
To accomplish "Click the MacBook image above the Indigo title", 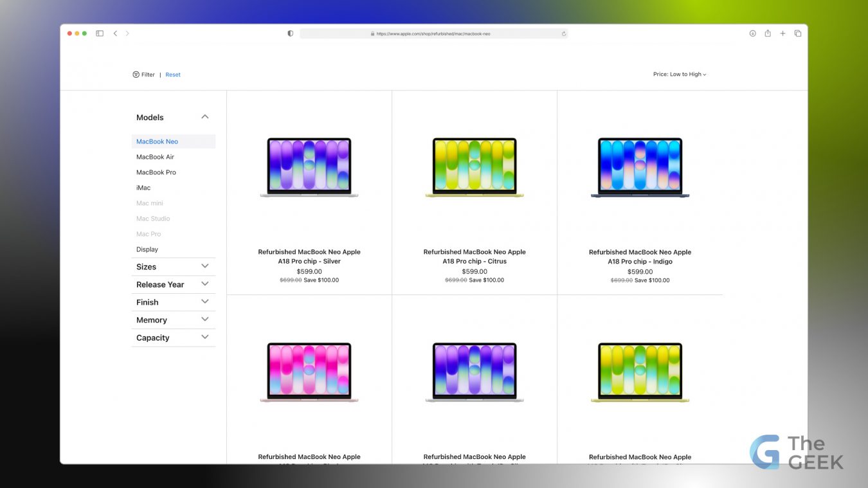I will 640,167.
